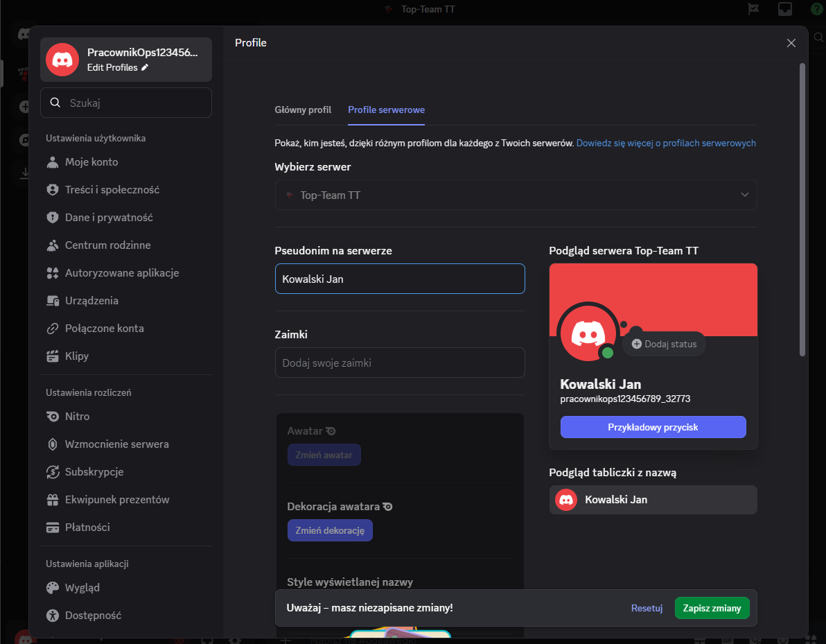Open the Wybierz serwer dropdown
The height and width of the screenshot is (644, 826).
pyautogui.click(x=516, y=195)
